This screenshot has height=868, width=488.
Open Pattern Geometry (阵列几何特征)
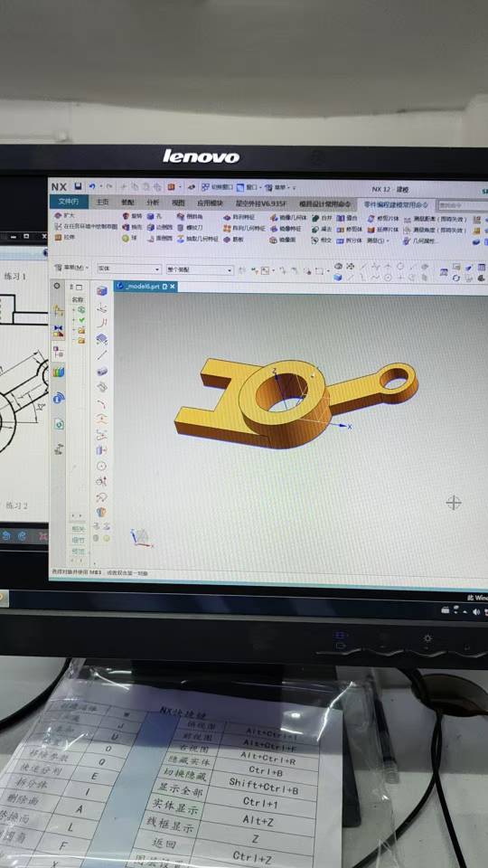click(x=244, y=228)
